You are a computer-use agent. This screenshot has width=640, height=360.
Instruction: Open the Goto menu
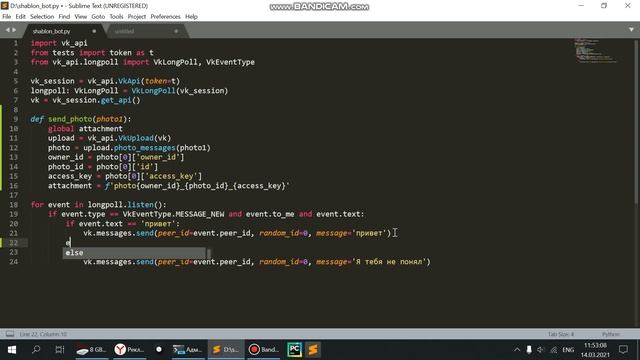click(98, 17)
